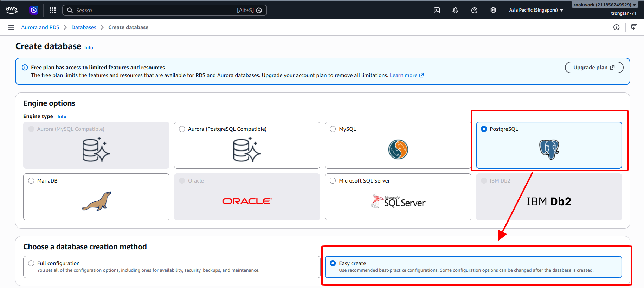Click the Upgrade plan button
Image resolution: width=644 pixels, height=288 pixels.
pos(594,68)
